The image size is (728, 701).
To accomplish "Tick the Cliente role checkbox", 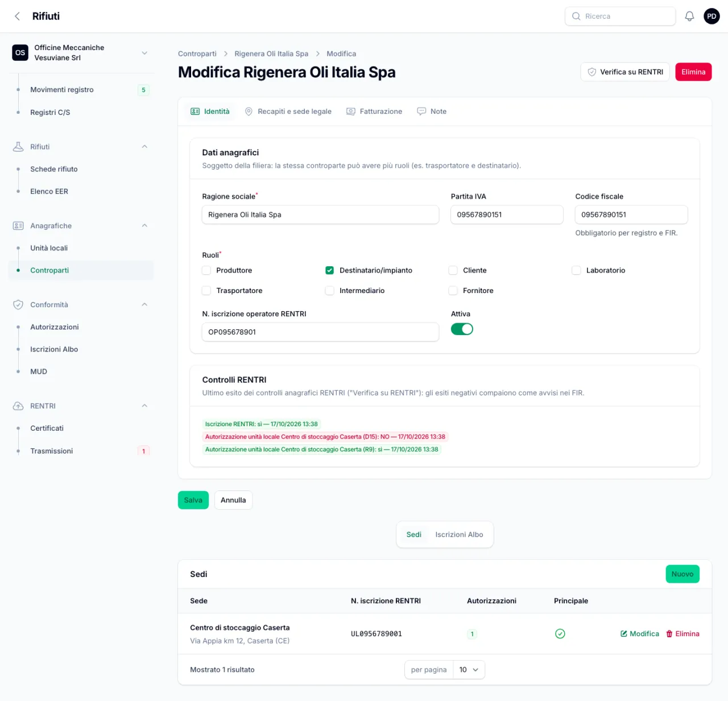I will coord(453,270).
